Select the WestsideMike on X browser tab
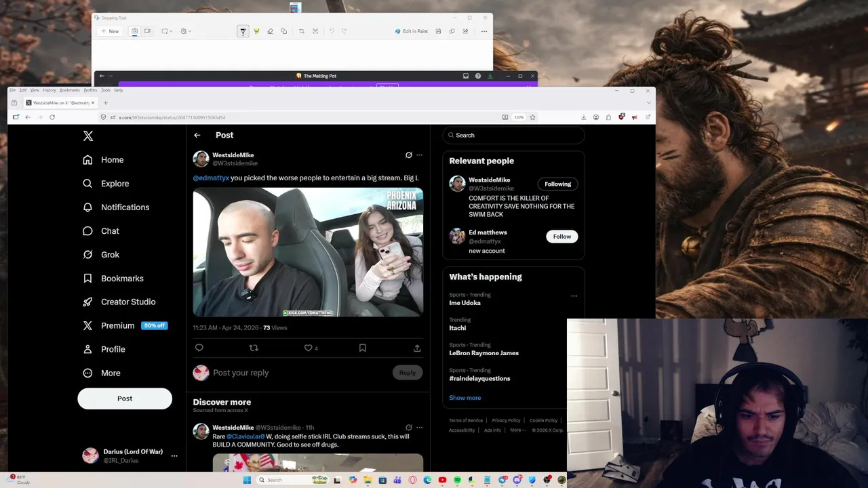 tap(60, 103)
